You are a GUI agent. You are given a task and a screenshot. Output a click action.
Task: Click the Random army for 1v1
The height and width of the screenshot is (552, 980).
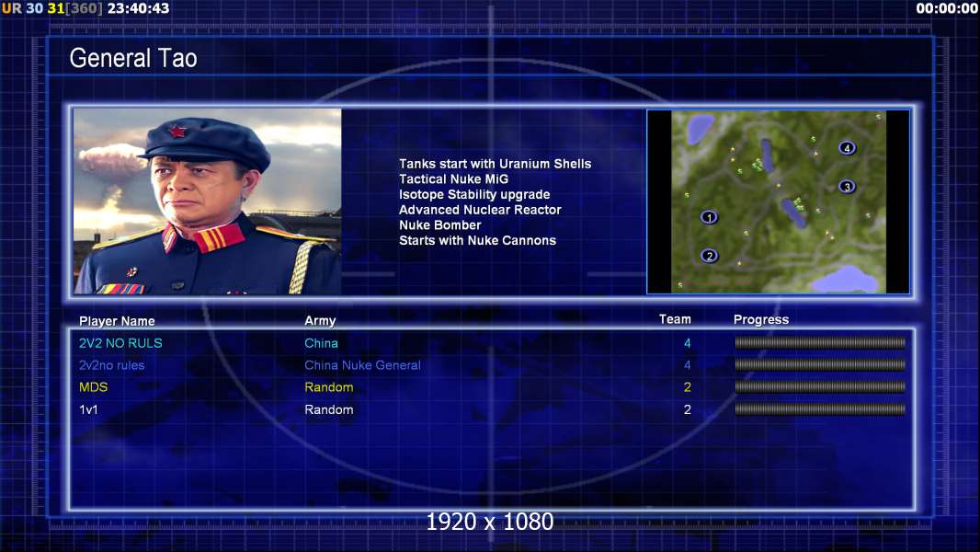tap(329, 409)
